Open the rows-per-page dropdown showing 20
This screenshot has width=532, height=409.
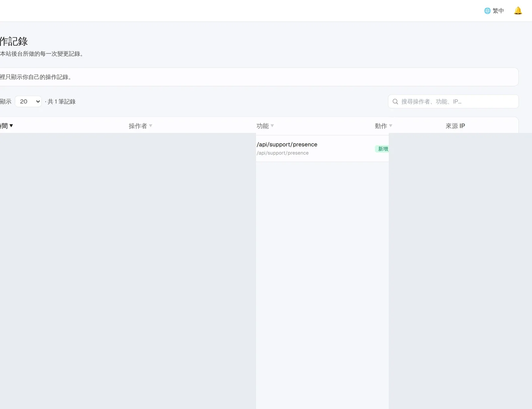28,101
